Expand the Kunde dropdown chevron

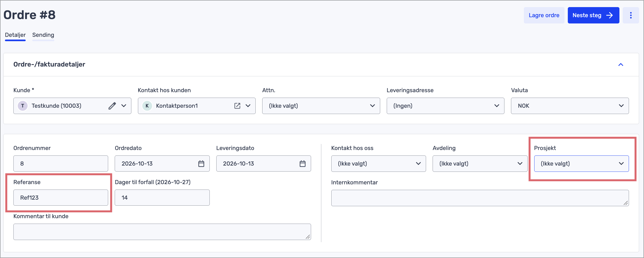(x=124, y=106)
